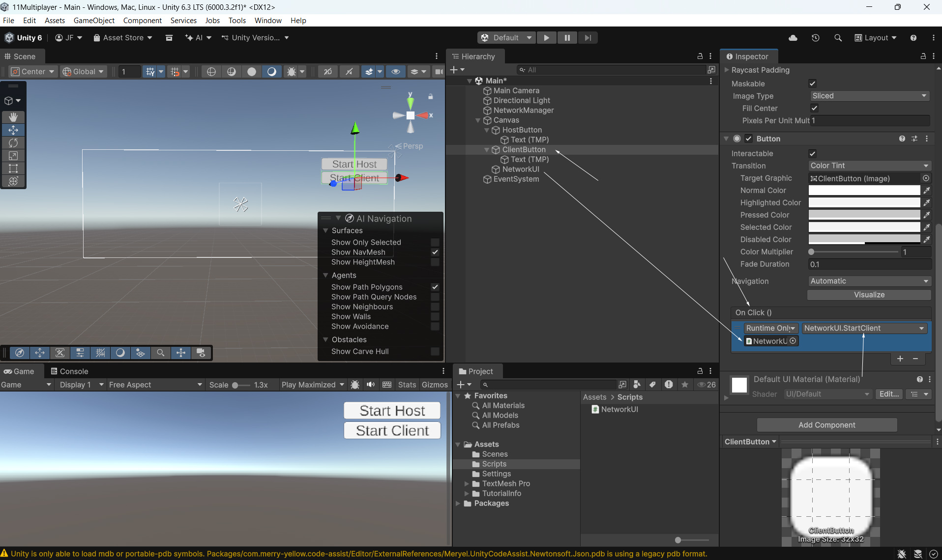Disable the Maskable checkbox
Screen dimensions: 942x560
(812, 84)
